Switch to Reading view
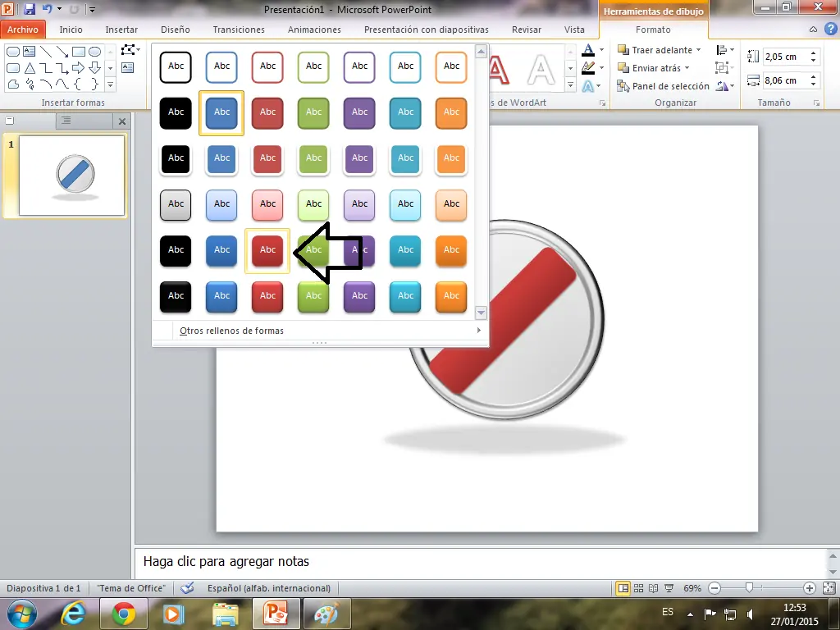 point(654,588)
